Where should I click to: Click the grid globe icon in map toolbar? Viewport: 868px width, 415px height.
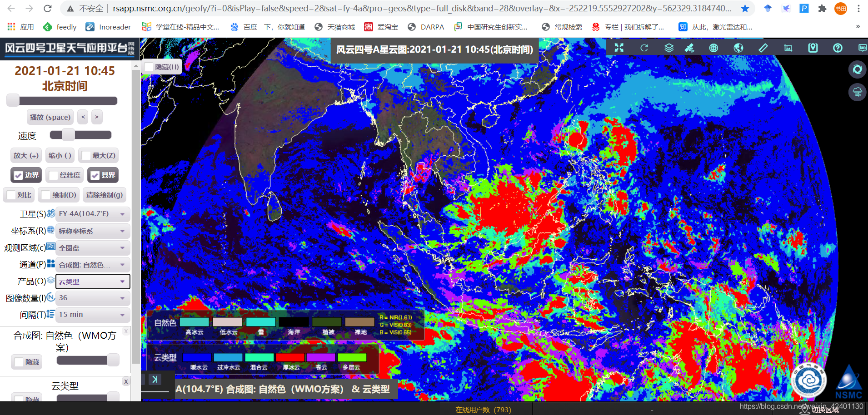713,48
